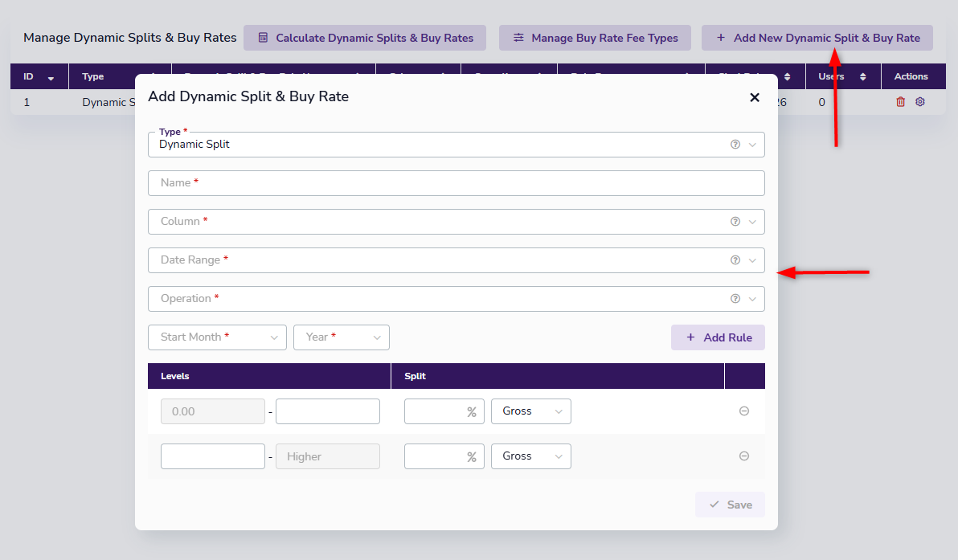Image resolution: width=958 pixels, height=560 pixels.
Task: Click the split percent field in first row
Action: tap(444, 411)
